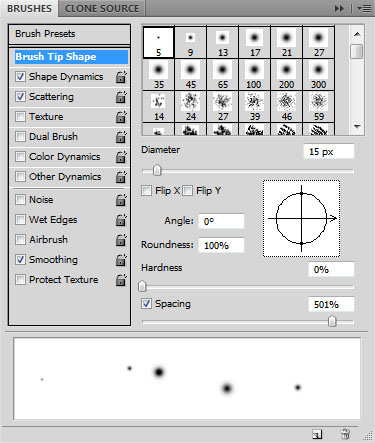Image resolution: width=375 pixels, height=443 pixels.
Task: Click the brush list scroll down arrow
Action: [357, 127]
